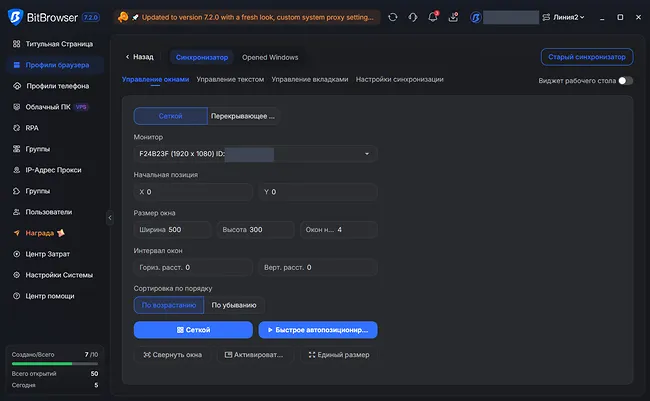Viewport: 650px width, 401px height.
Task: Select the Управление текстом tab
Action: [x=230, y=79]
